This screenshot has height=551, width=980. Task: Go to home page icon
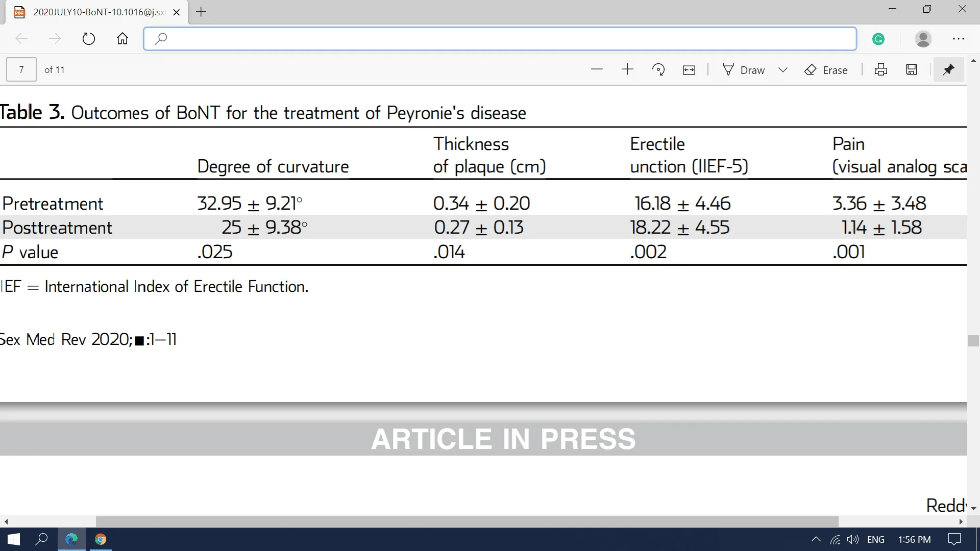tap(122, 39)
